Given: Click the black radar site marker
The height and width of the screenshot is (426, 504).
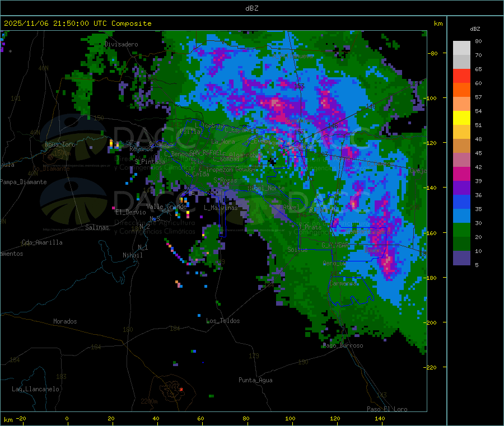Looking at the screenshot, I should point(272,162).
